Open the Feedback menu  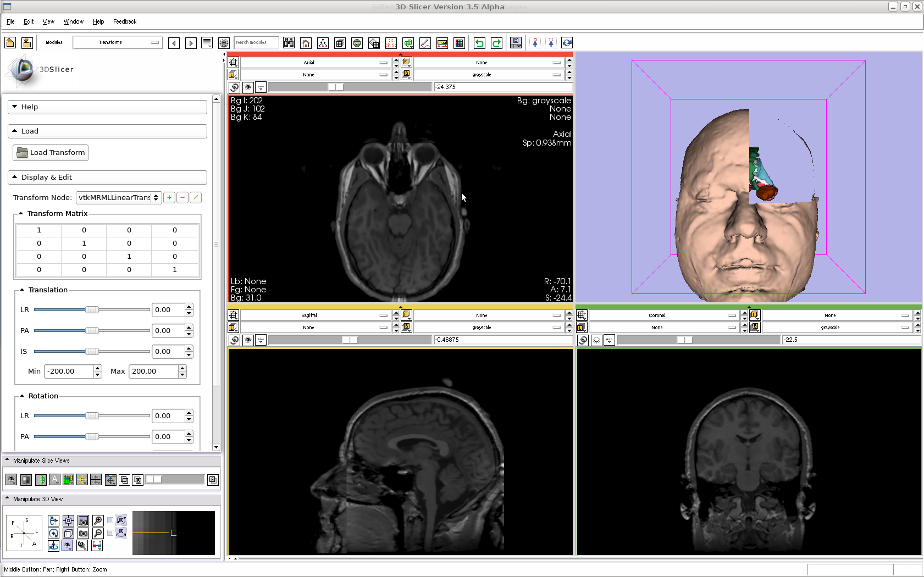tap(125, 21)
